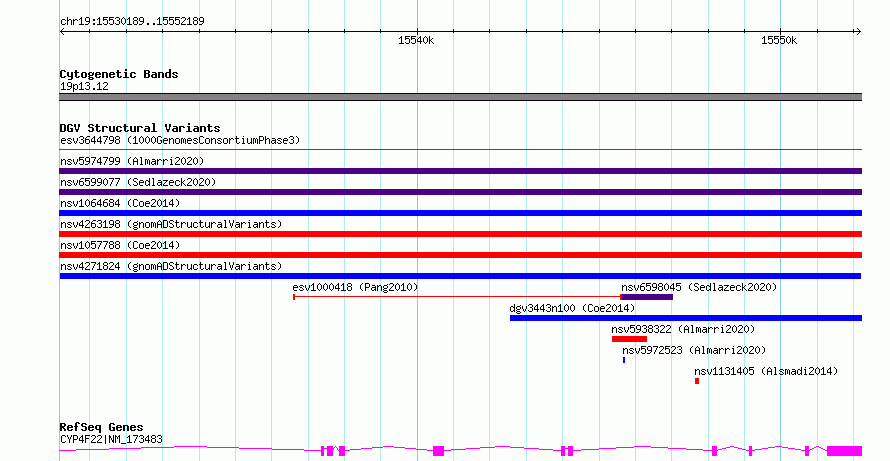The height and width of the screenshot is (461, 890).
Task: Select the esv1000418 Pang2010 red line
Action: [x=457, y=297]
